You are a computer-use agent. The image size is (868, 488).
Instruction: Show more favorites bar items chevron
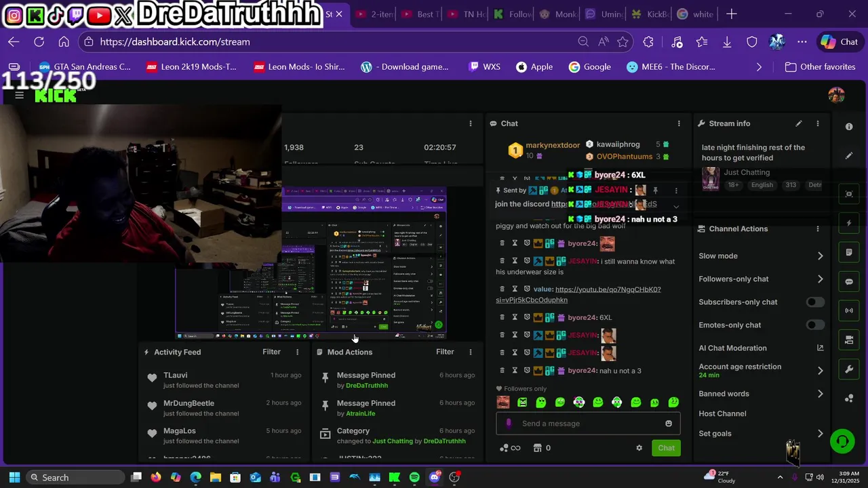(759, 67)
